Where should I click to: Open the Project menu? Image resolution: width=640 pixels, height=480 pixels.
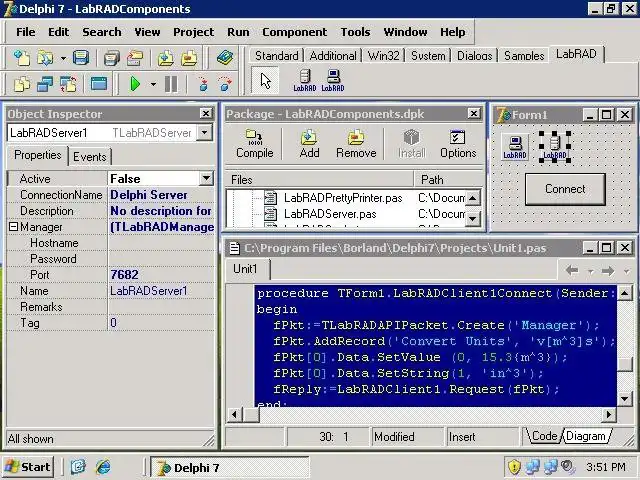[193, 32]
